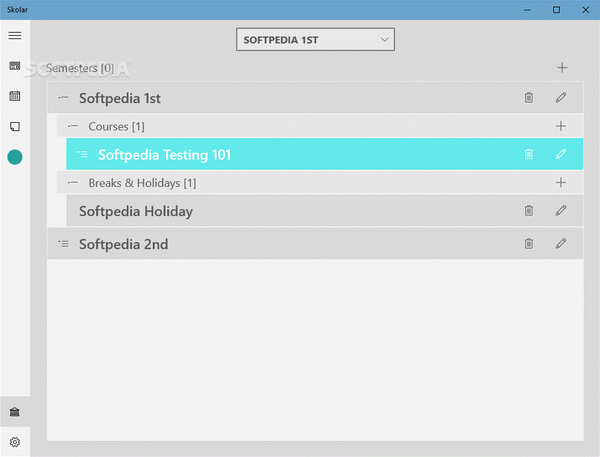Add a new semester with plus button
This screenshot has width=600, height=457.
pyautogui.click(x=562, y=68)
